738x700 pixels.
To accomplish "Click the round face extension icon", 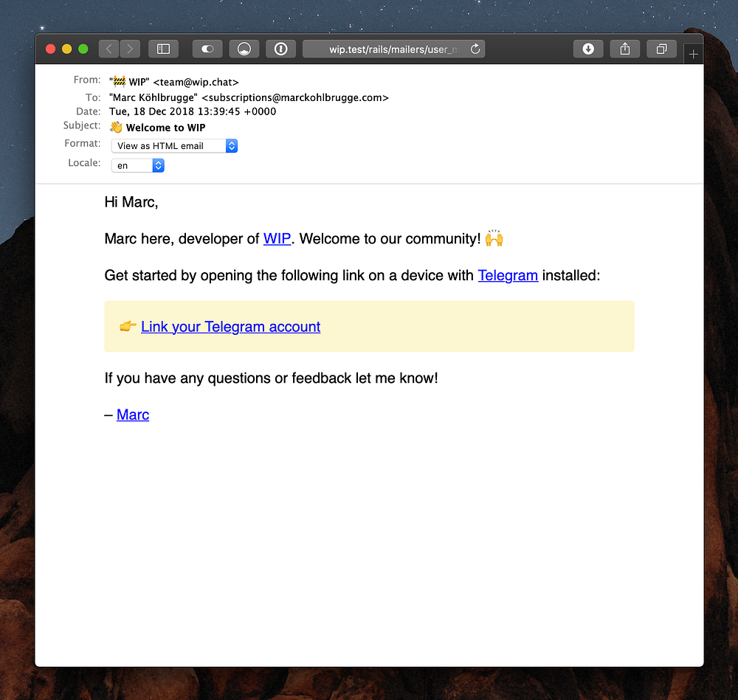I will [244, 49].
